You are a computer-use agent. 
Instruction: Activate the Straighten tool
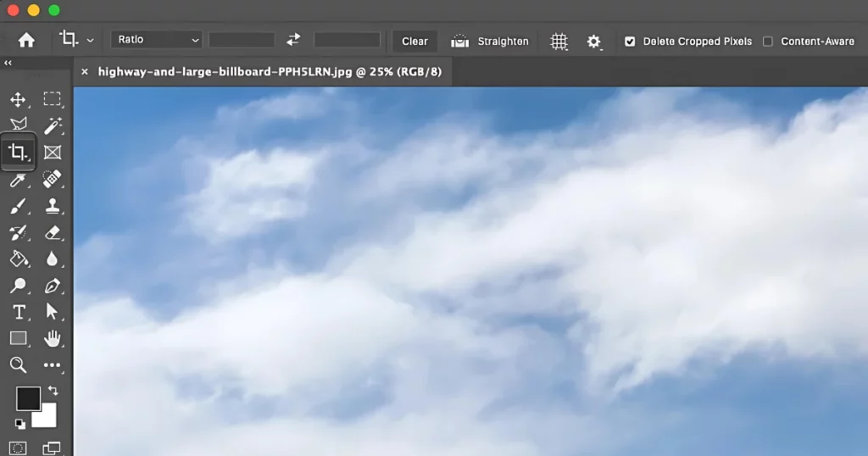(x=489, y=42)
